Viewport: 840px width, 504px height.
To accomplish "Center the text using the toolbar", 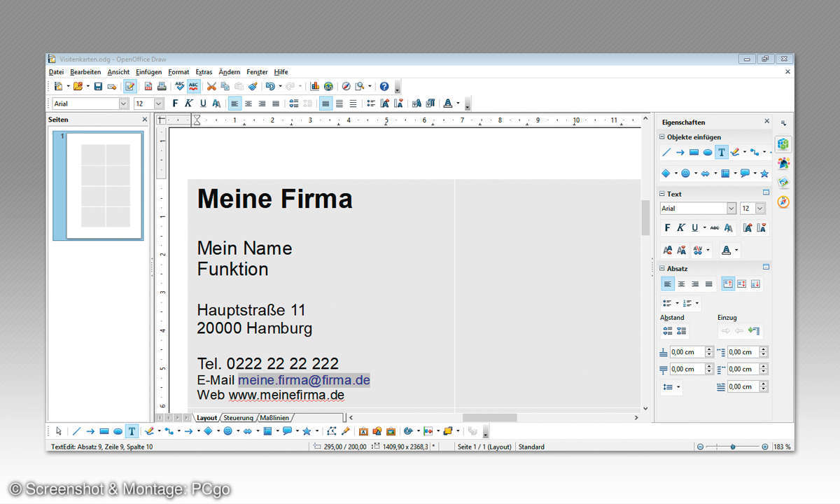I will click(248, 104).
